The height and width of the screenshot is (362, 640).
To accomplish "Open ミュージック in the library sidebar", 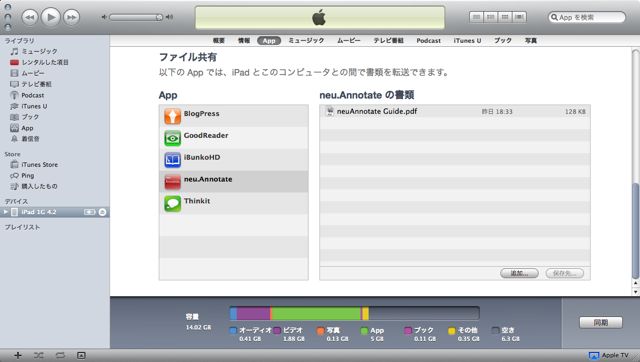I will point(39,51).
